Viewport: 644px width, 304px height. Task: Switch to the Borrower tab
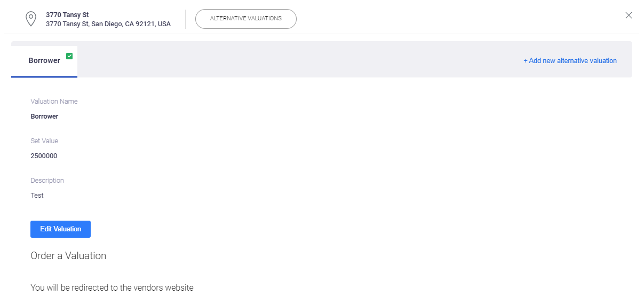pyautogui.click(x=44, y=60)
